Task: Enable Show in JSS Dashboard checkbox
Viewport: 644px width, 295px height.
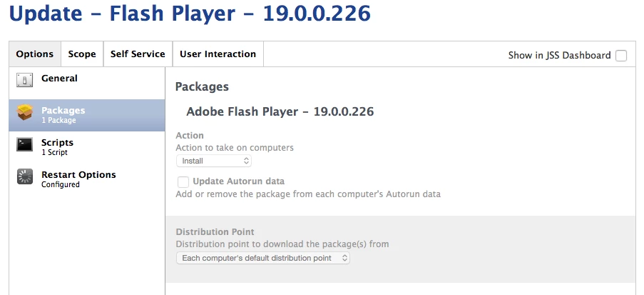Action: pyautogui.click(x=621, y=56)
